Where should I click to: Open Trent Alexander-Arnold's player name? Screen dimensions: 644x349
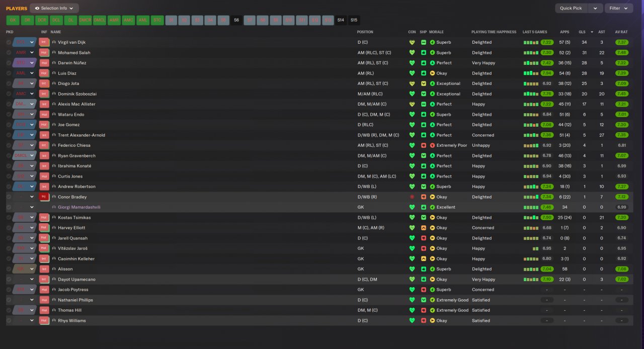click(x=82, y=135)
